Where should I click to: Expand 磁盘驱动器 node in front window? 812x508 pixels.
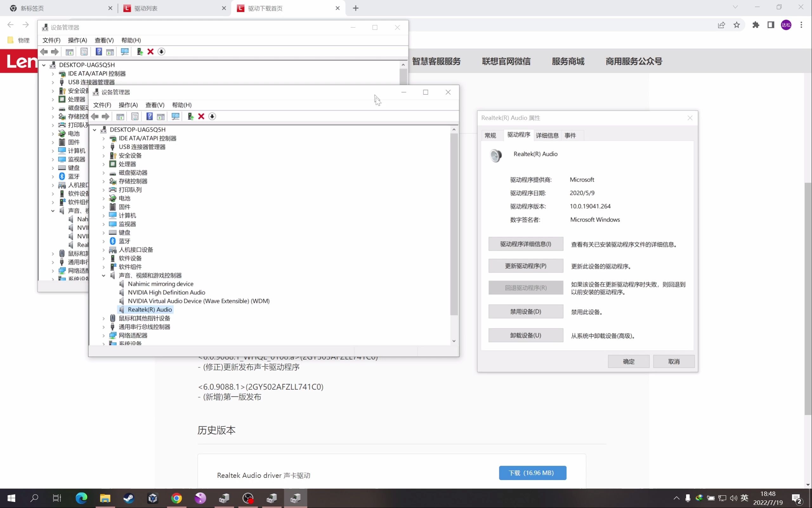104,173
